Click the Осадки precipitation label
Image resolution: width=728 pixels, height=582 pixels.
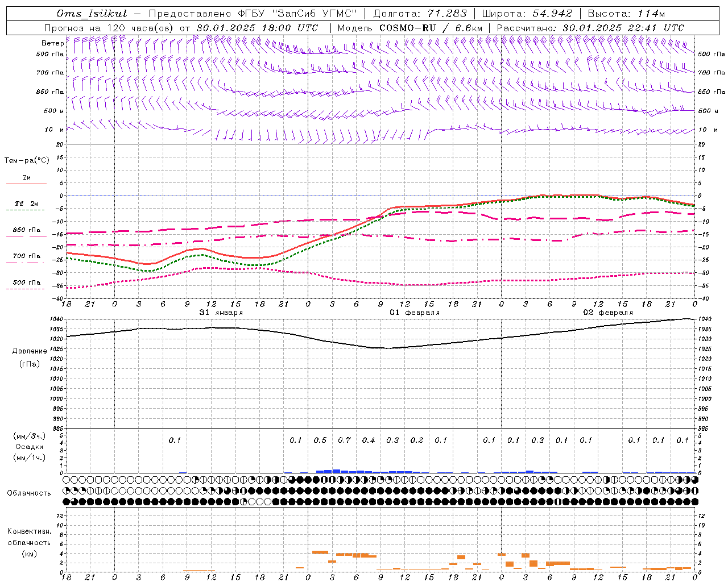coord(29,447)
